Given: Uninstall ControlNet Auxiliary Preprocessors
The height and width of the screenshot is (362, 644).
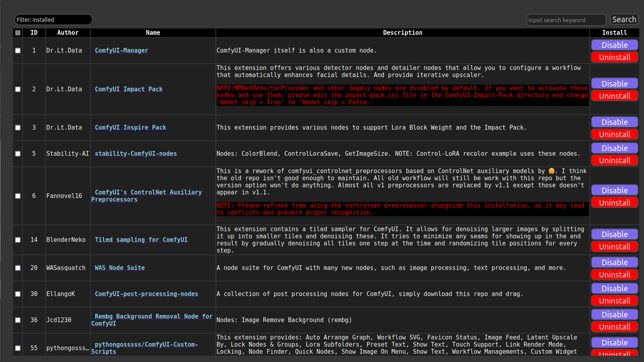Looking at the screenshot, I should click(x=615, y=203).
